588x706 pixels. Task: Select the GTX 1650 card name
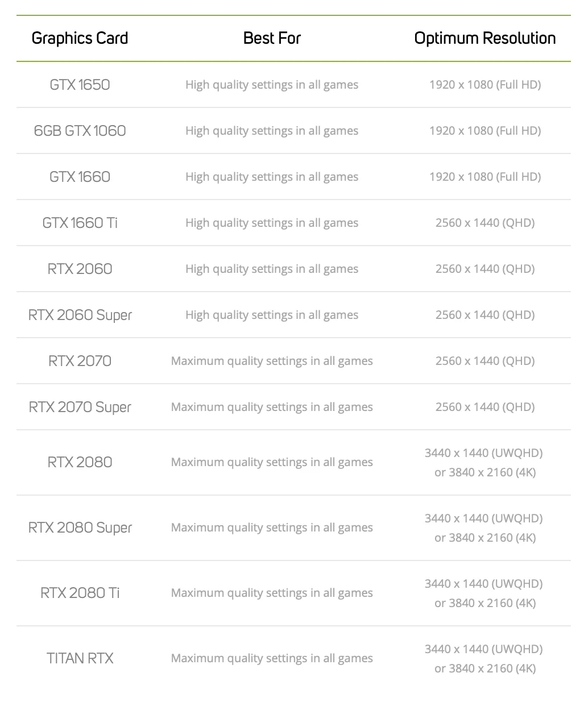(80, 85)
